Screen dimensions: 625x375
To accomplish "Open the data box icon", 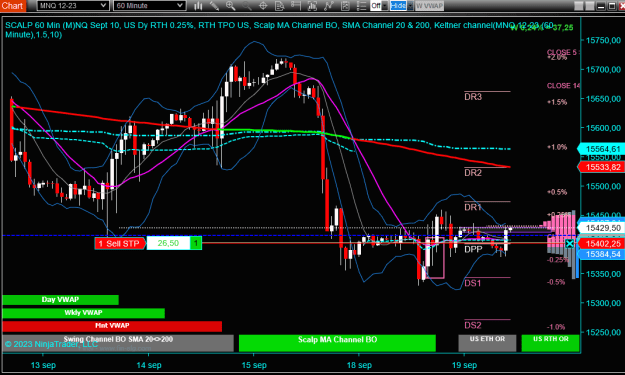I will [280, 6].
